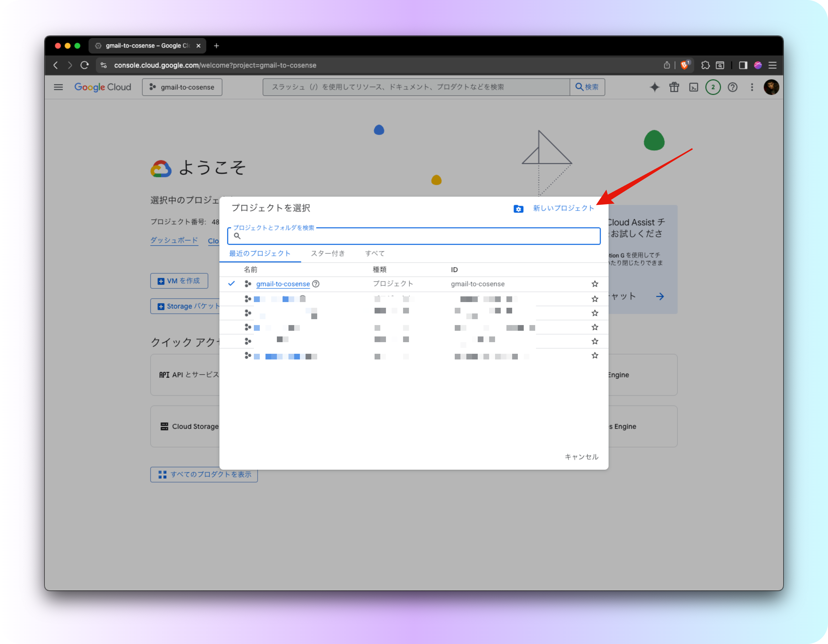Focus the top resource search box
Viewport: 828px width, 644px height.
click(416, 87)
